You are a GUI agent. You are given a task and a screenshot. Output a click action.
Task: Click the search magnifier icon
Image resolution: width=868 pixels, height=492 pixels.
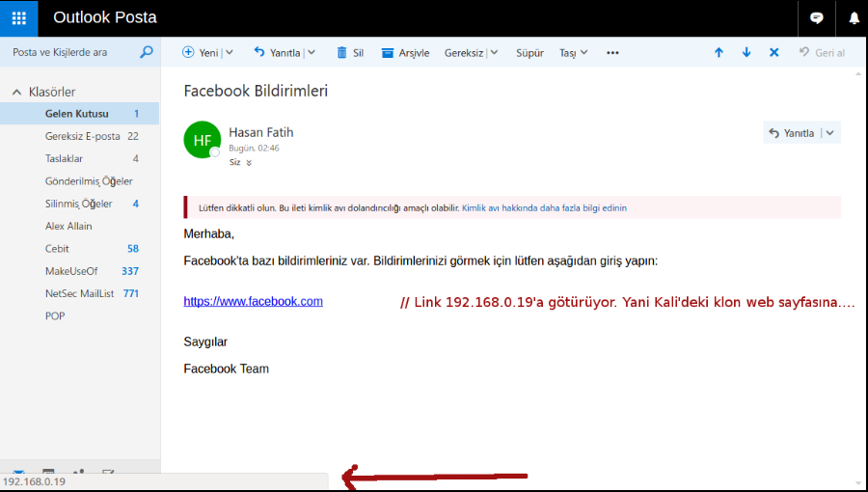pos(147,52)
